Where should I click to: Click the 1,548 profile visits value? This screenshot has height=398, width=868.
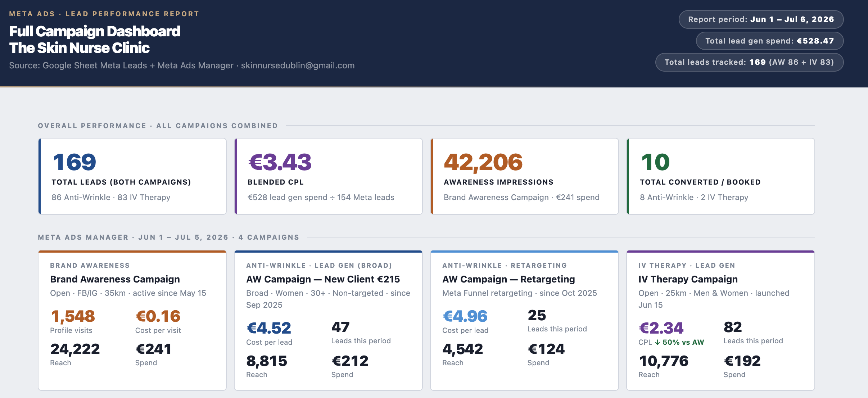pos(73,316)
